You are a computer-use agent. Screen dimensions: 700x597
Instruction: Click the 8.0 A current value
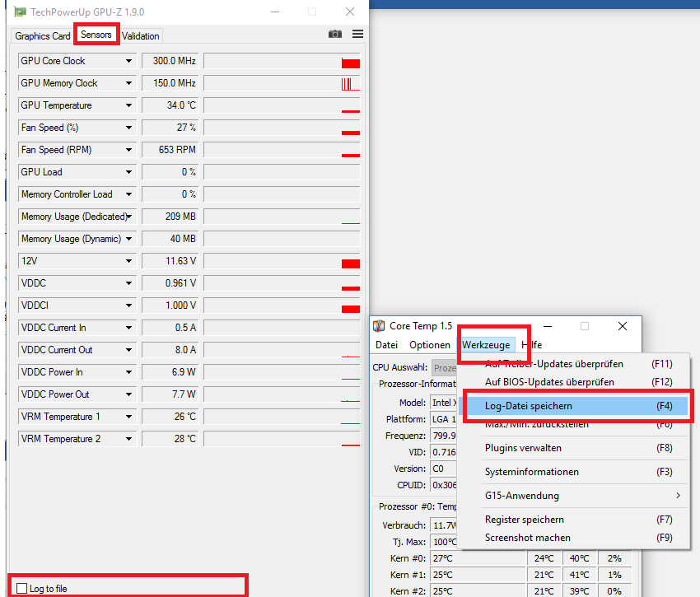click(170, 350)
